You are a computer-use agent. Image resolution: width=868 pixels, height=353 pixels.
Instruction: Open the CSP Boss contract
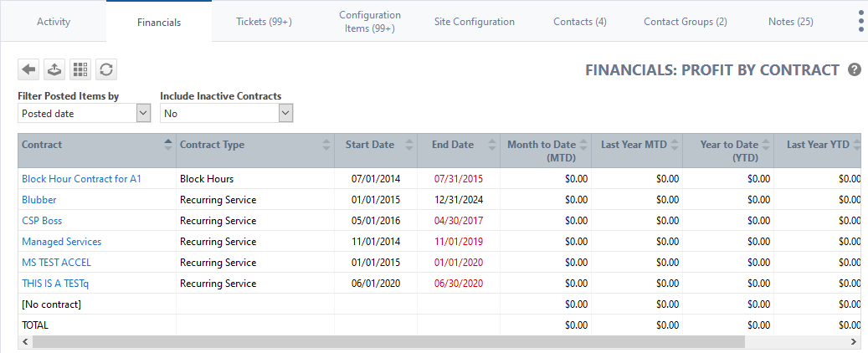(x=42, y=221)
